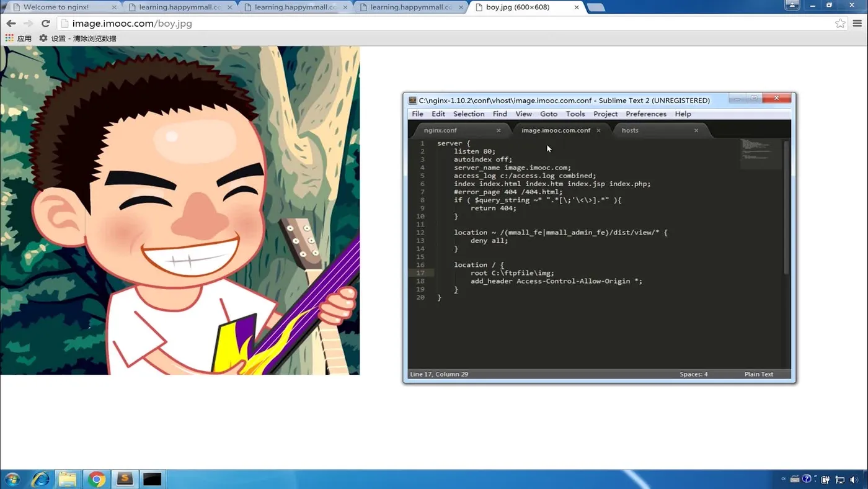Click the 'deny all;' line

click(x=489, y=240)
